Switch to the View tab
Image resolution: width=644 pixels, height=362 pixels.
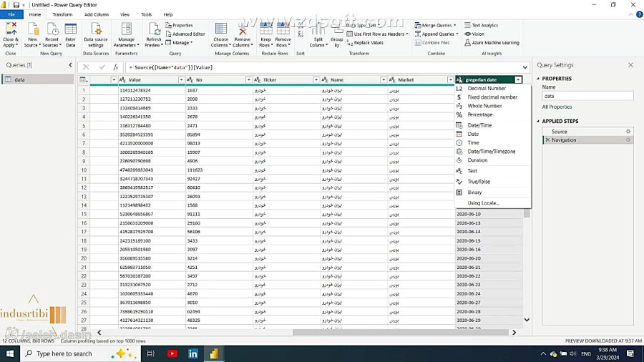[125, 14]
